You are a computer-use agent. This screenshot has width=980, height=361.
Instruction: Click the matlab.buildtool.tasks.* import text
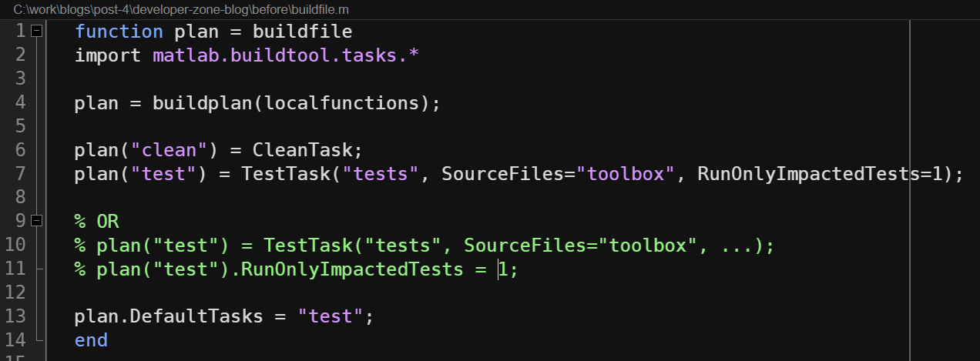[286, 55]
